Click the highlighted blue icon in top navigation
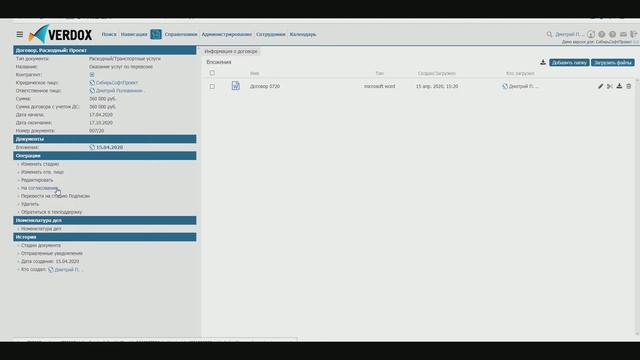This screenshot has width=640, height=360. (x=156, y=34)
